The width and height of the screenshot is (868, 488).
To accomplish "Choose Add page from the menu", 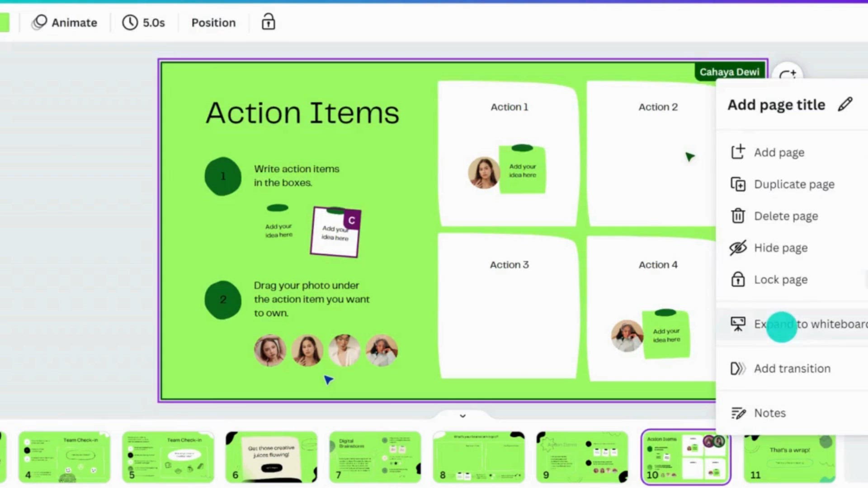I will point(792,152).
